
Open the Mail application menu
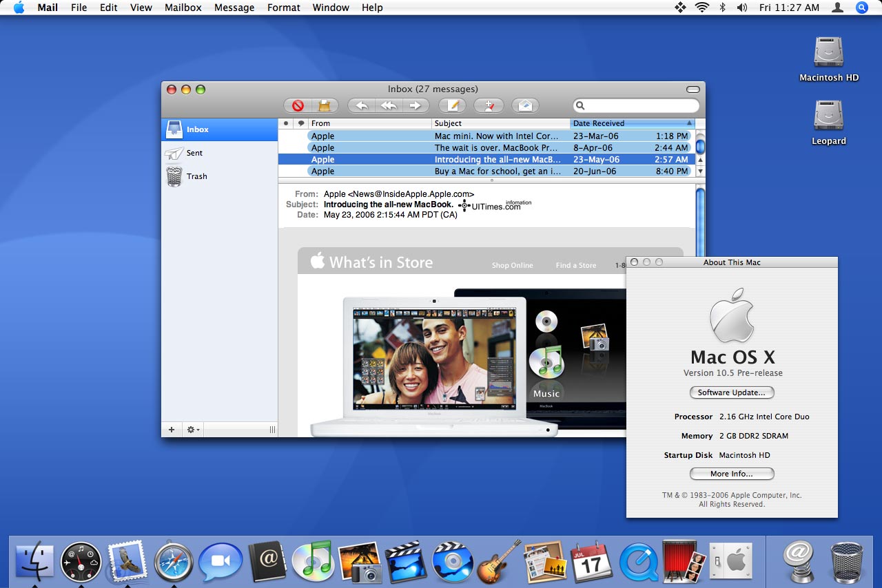[48, 8]
